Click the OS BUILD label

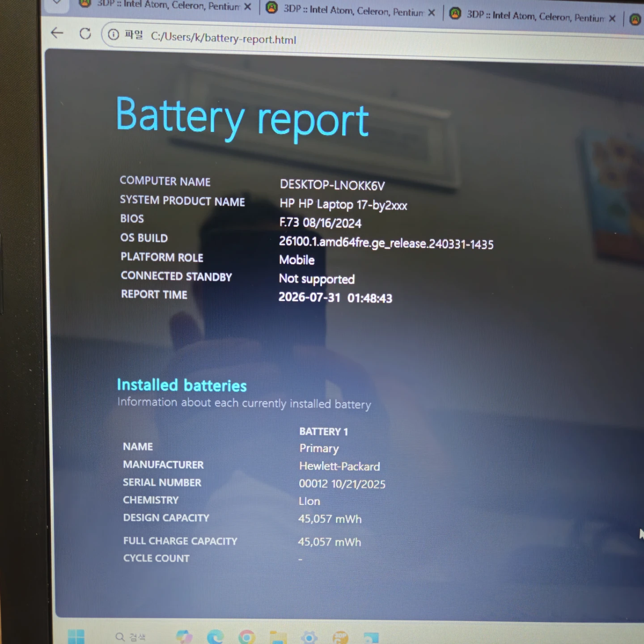coord(144,238)
